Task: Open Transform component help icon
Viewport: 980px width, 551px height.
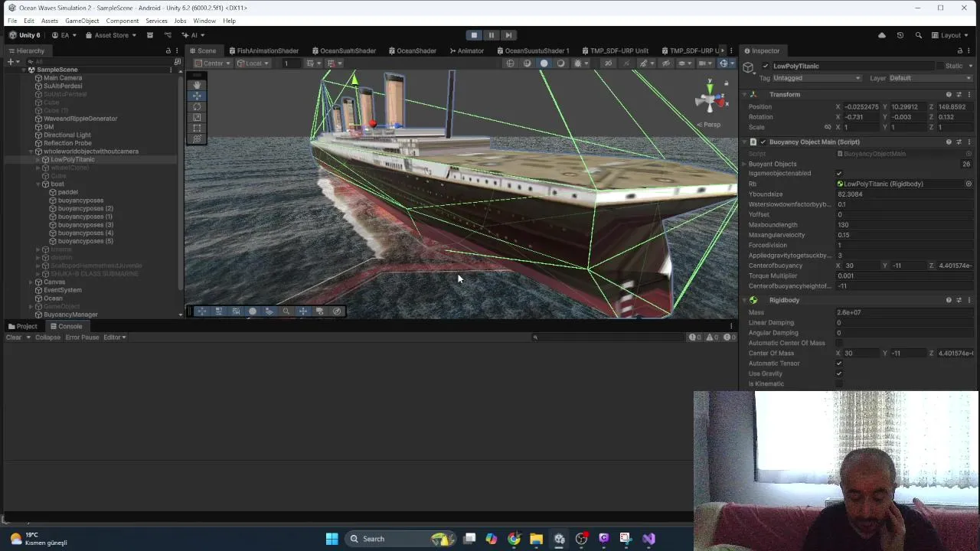Action: click(x=949, y=94)
